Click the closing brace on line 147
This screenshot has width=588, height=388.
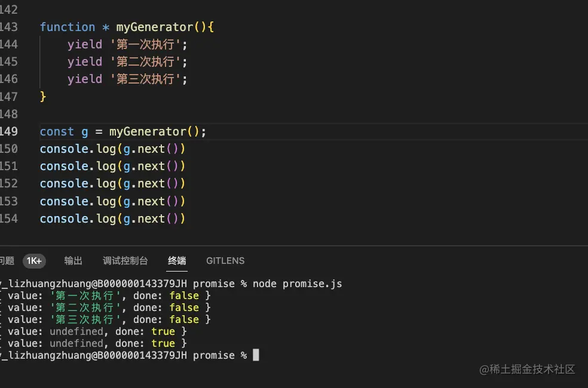pyautogui.click(x=43, y=97)
